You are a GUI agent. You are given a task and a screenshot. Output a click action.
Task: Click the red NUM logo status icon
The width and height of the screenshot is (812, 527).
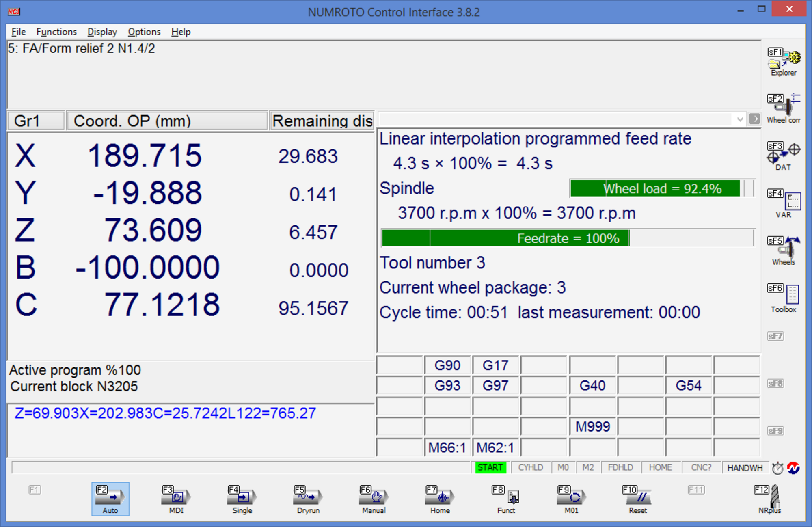pos(793,468)
